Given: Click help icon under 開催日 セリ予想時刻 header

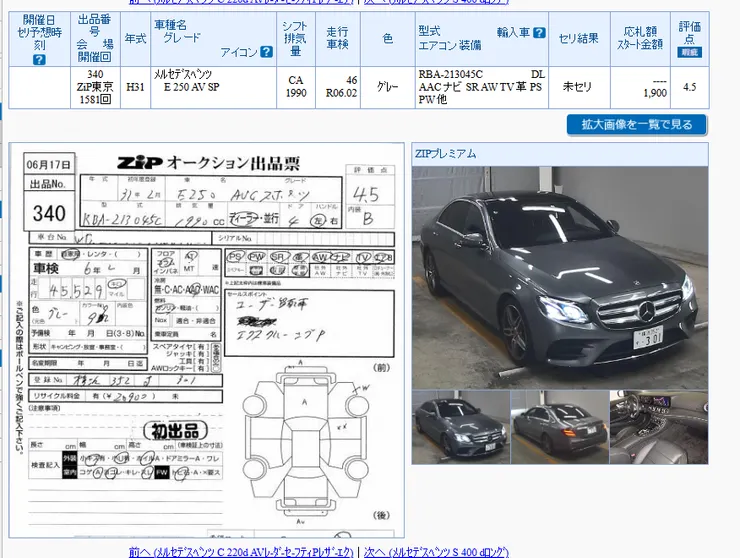Looking at the screenshot, I should (39, 59).
